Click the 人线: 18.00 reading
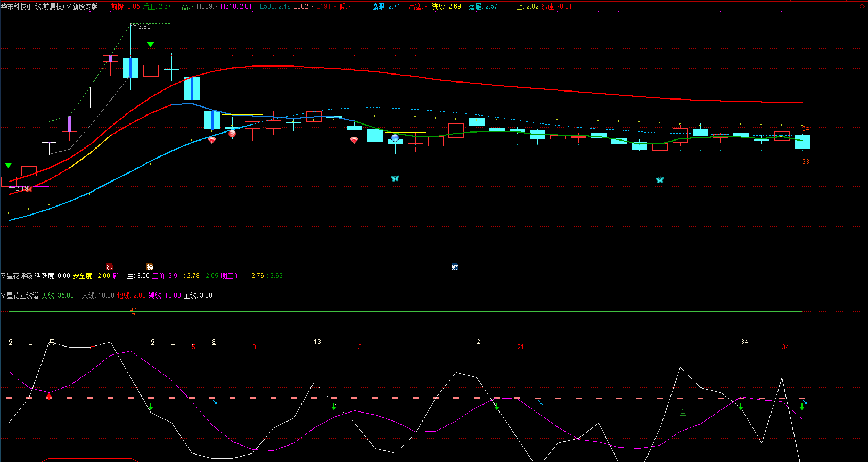The image size is (868, 462). 98,295
